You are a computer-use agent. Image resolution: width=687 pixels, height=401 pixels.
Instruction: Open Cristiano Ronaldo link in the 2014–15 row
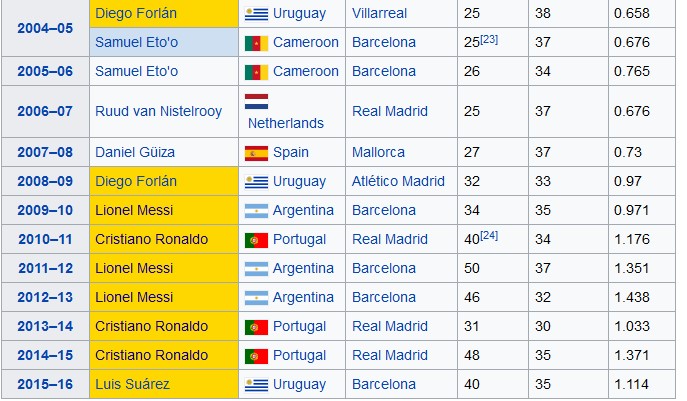(x=152, y=355)
